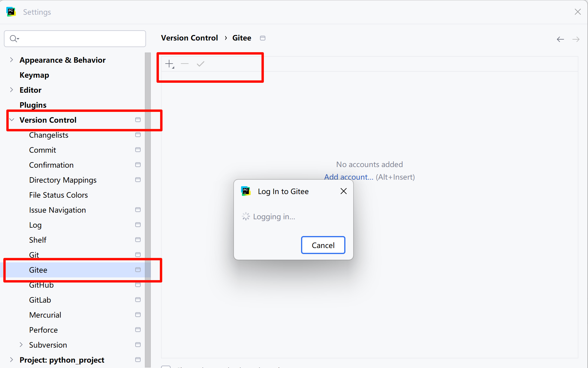The width and height of the screenshot is (588, 368).
Task: Close the Log In to Gitee dialog
Action: tap(344, 191)
